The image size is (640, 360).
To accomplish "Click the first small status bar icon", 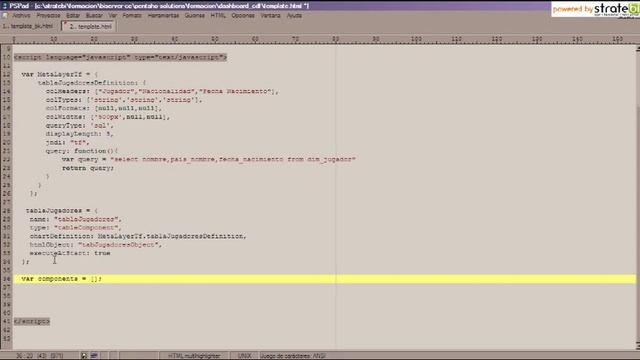I will click(x=84, y=356).
